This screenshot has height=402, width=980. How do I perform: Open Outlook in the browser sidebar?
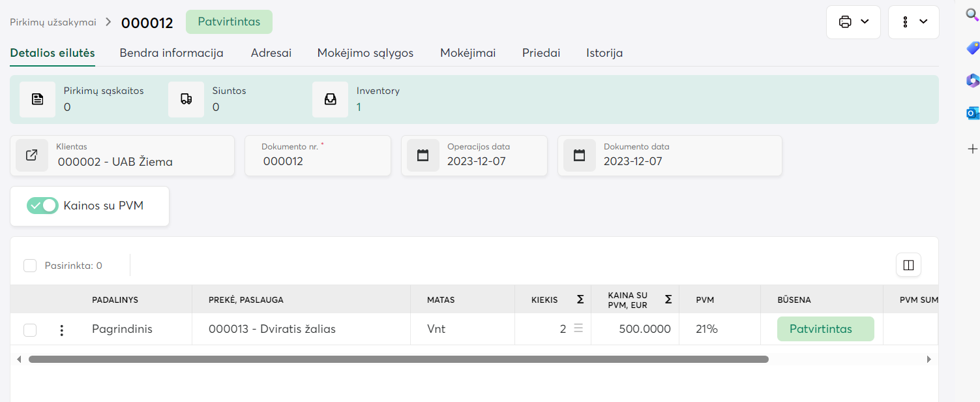(972, 114)
